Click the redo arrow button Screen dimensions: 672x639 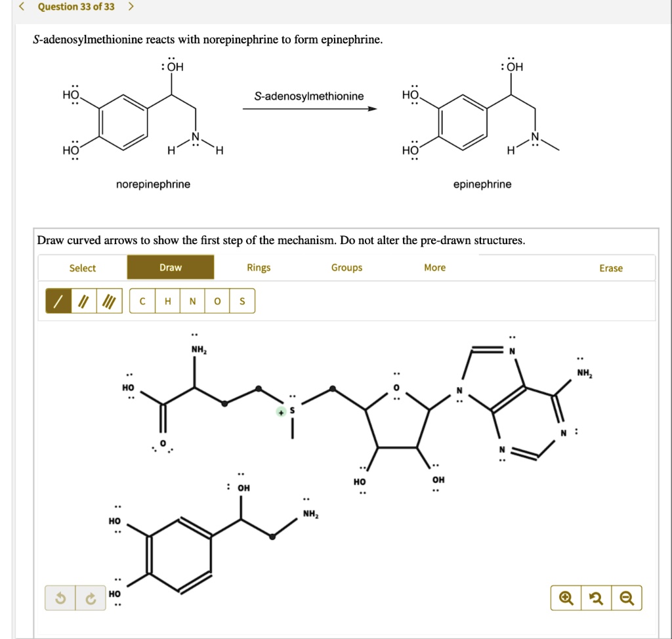pos(91,598)
